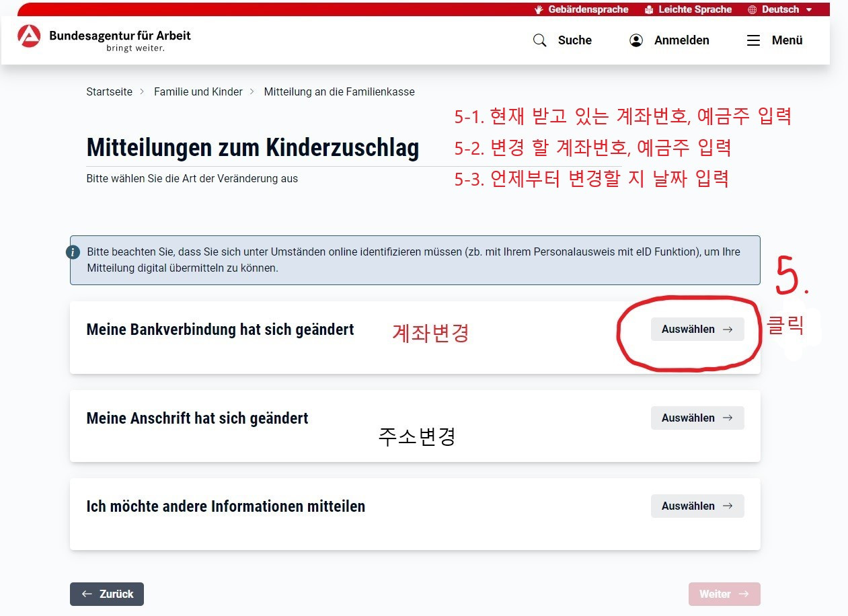Select Auswählen for andere Informationen mitteilen
The height and width of the screenshot is (616, 848).
coord(697,506)
